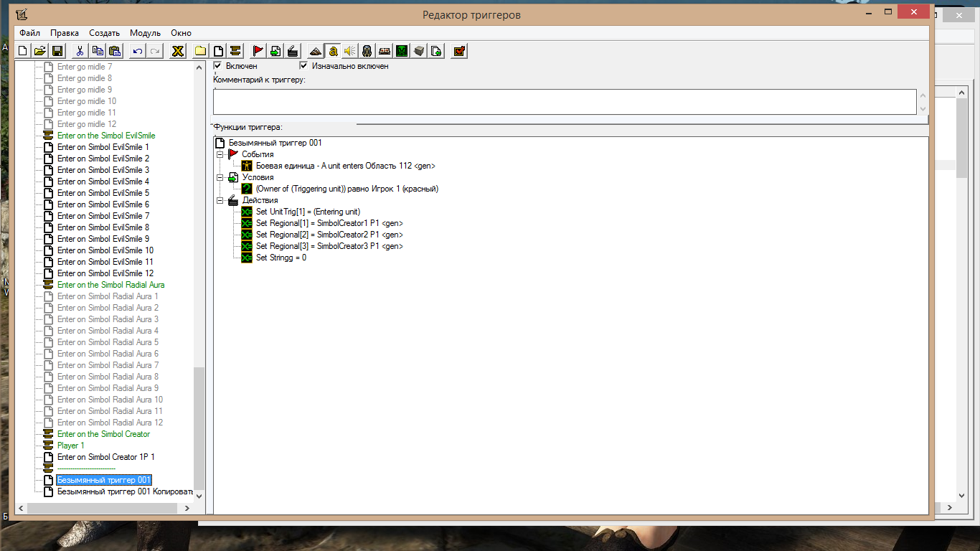Click the trigger name row above 'События'
Viewport: 980px width, 551px height.
pos(275,143)
